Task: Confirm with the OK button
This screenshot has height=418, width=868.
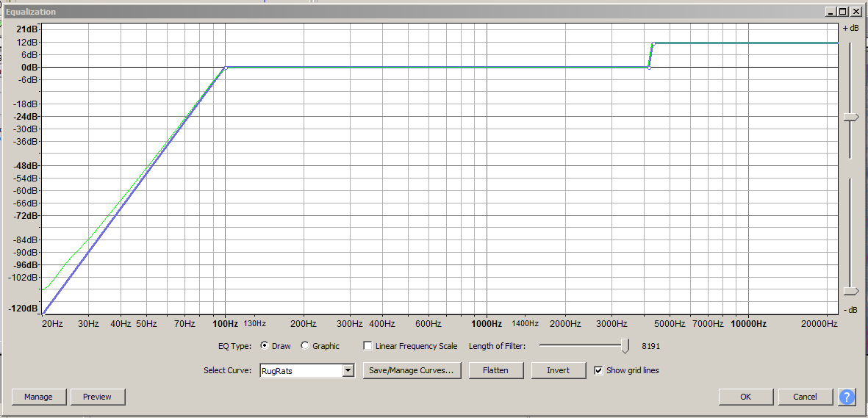Action: tap(745, 397)
